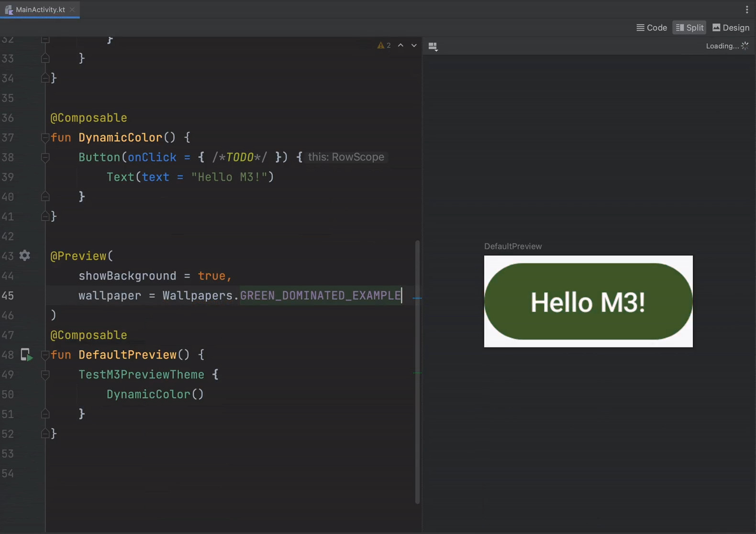Collapse the DefaultPreview function at line 48
Screen dimensions: 756x534
45,355
